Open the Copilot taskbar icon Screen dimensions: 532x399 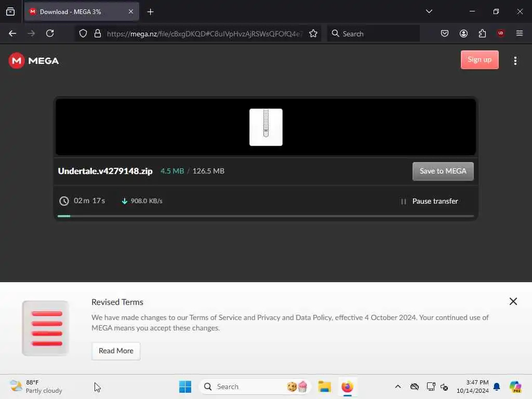pyautogui.click(x=515, y=387)
